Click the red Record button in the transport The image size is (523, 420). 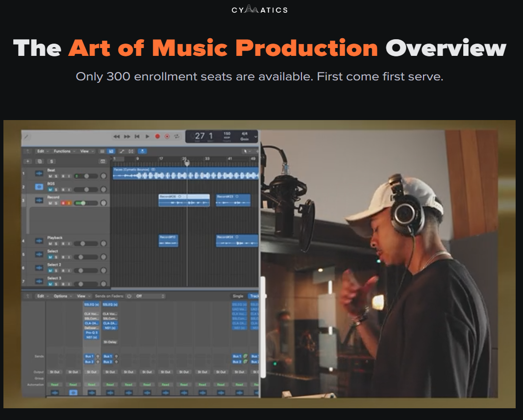click(158, 136)
